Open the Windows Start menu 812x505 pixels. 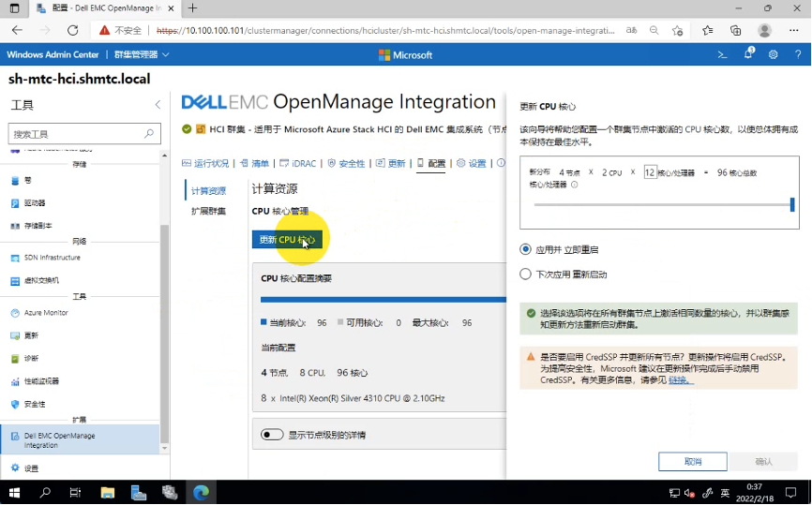(x=14, y=493)
